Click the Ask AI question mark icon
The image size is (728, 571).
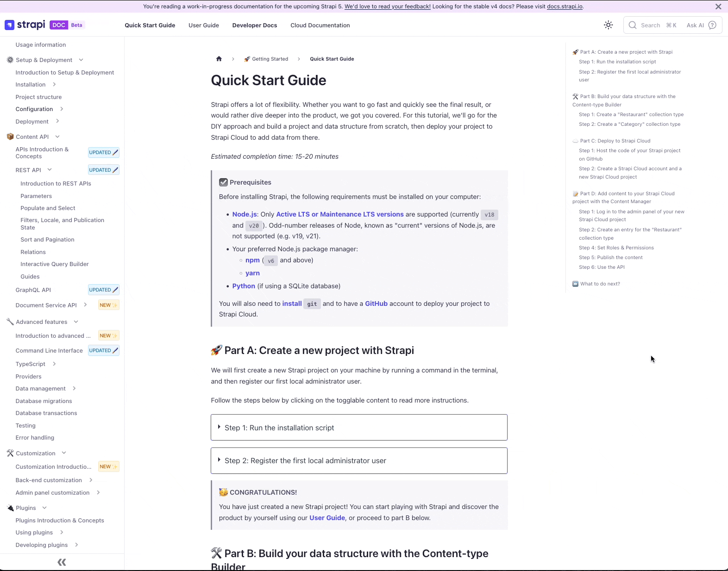[712, 25]
